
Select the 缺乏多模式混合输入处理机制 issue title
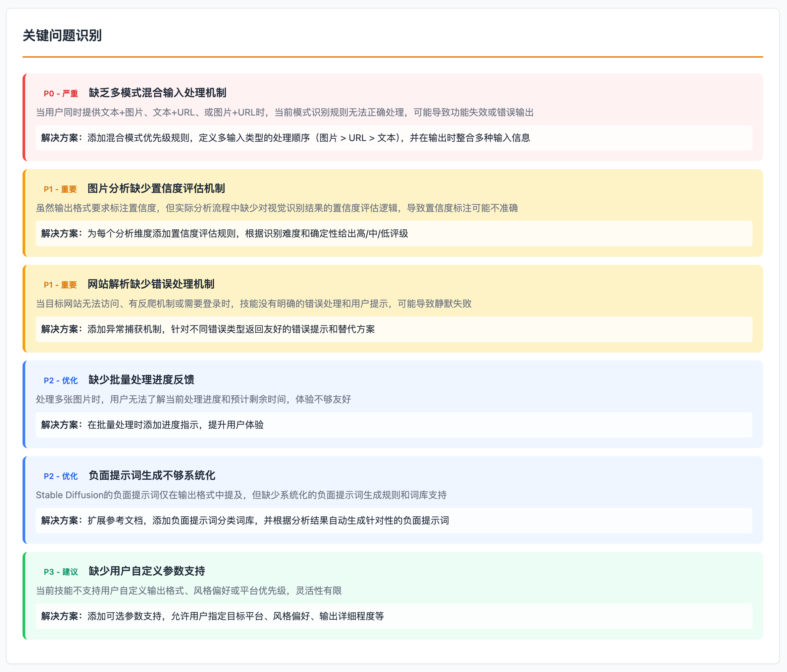(x=158, y=93)
